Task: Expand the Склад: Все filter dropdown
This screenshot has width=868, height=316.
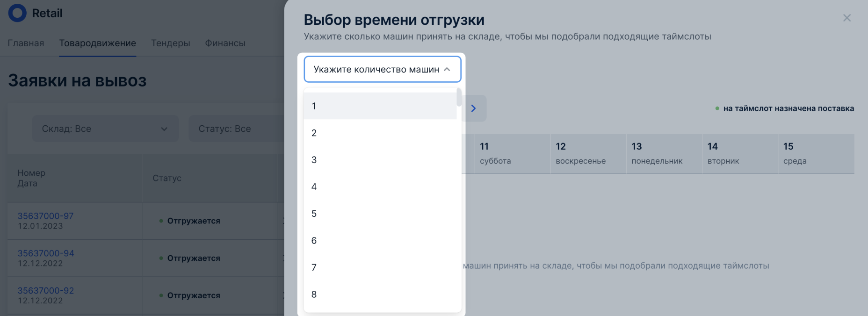Action: pos(105,129)
